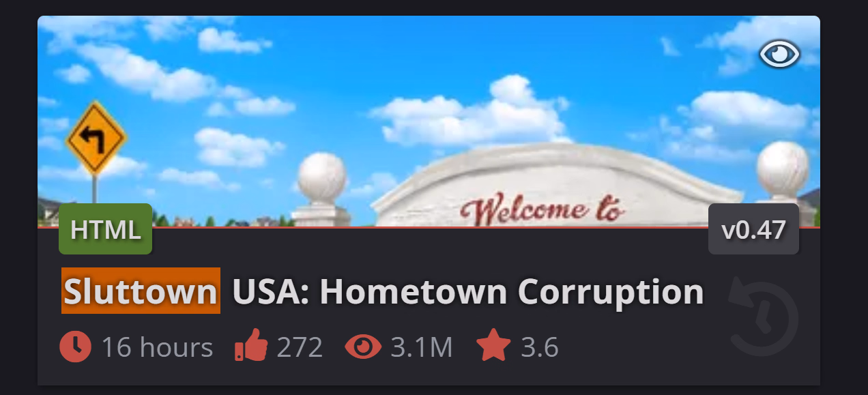Screen dimensions: 868x395
Task: Click the left white stone sphere pillar
Action: pyautogui.click(x=321, y=189)
